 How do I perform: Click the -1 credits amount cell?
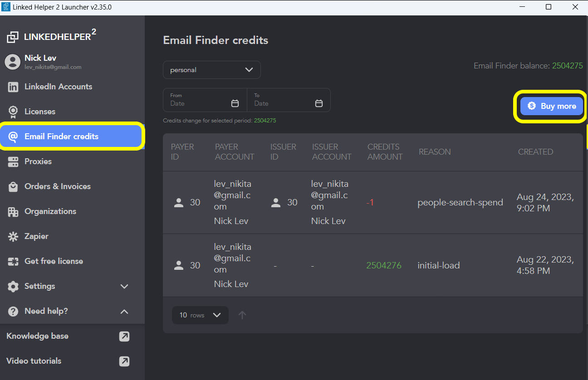point(370,202)
